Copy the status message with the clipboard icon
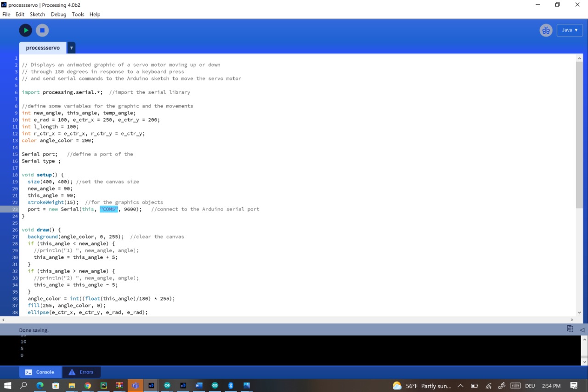 click(x=570, y=329)
